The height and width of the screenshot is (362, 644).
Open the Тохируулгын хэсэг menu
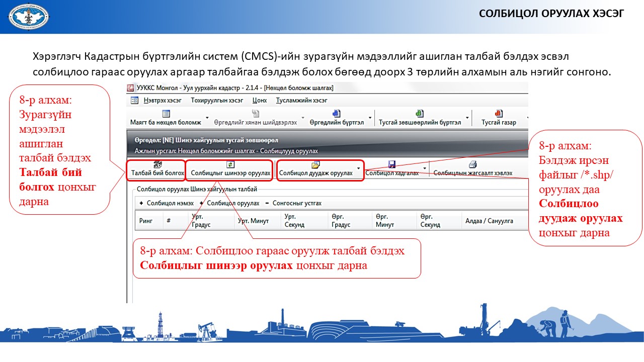[217, 100]
